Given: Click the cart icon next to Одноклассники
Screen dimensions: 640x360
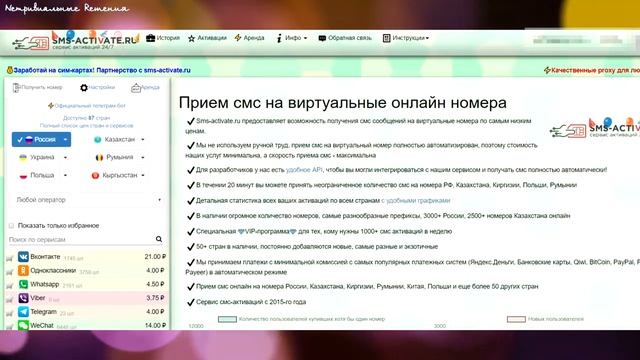Looking at the screenshot, I should (10, 272).
